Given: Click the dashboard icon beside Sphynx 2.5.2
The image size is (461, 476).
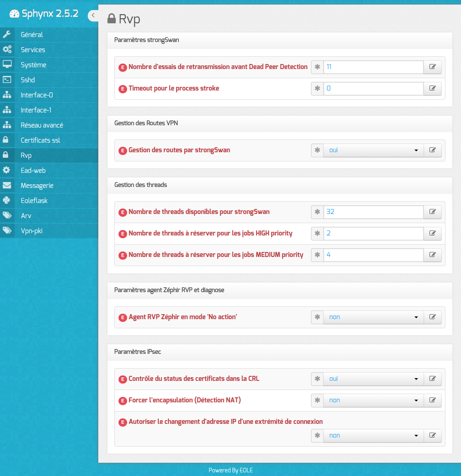Looking at the screenshot, I should (14, 14).
